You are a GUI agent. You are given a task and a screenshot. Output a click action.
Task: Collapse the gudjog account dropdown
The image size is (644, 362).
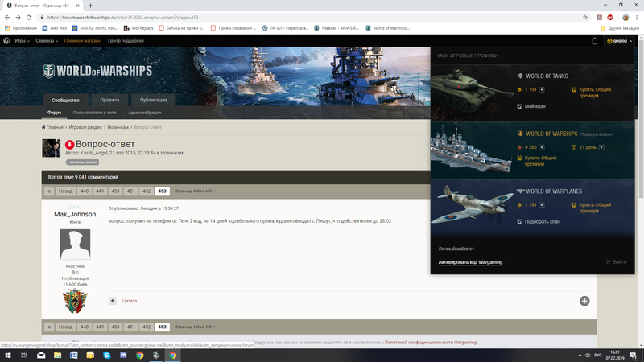pyautogui.click(x=621, y=40)
